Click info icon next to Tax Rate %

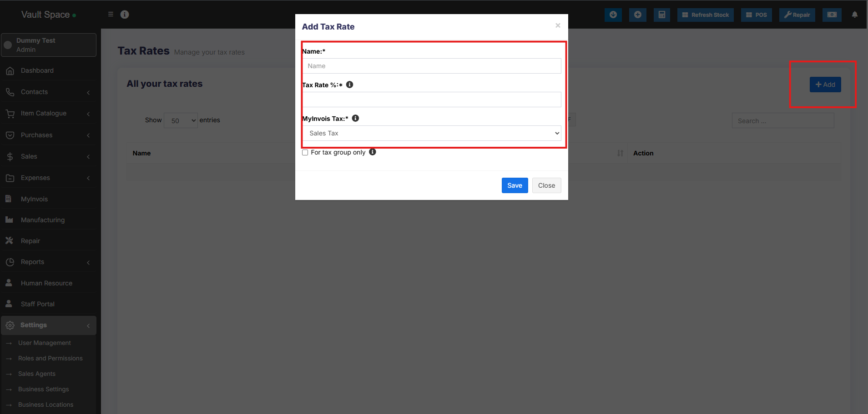[349, 85]
